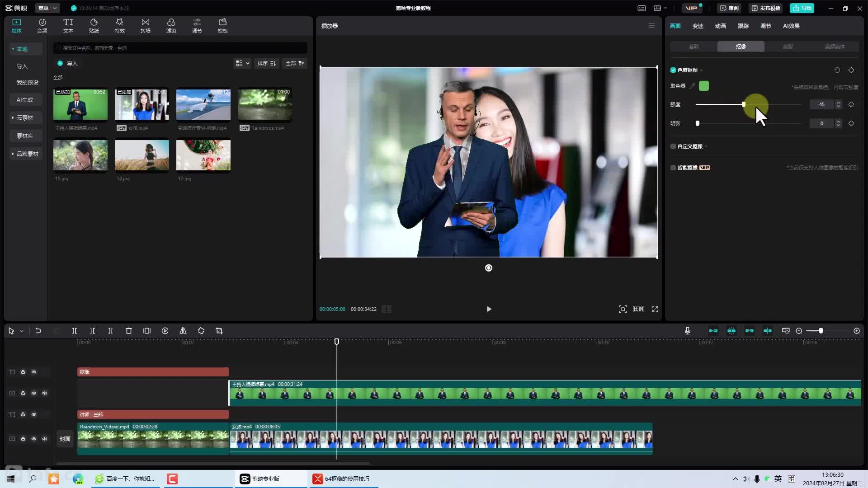Click the microphone record voiceover icon
The width and height of the screenshot is (868, 488).
point(688,331)
